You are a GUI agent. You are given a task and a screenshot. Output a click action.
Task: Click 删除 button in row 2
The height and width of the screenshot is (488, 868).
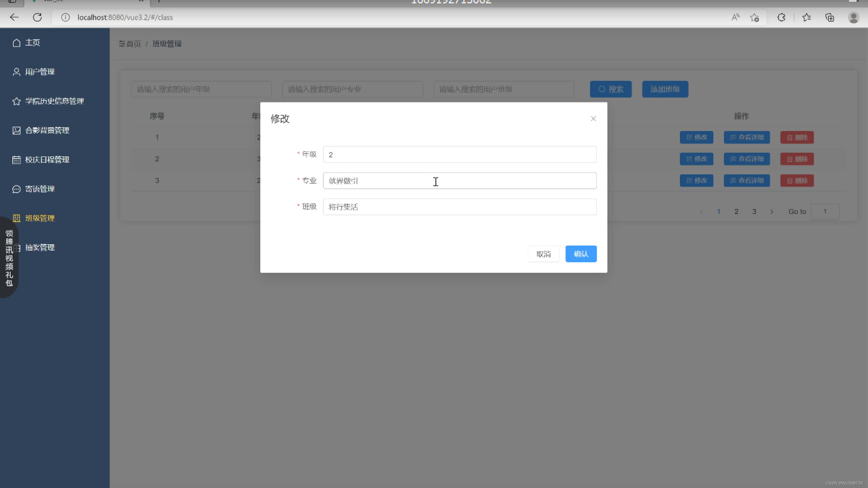click(797, 159)
